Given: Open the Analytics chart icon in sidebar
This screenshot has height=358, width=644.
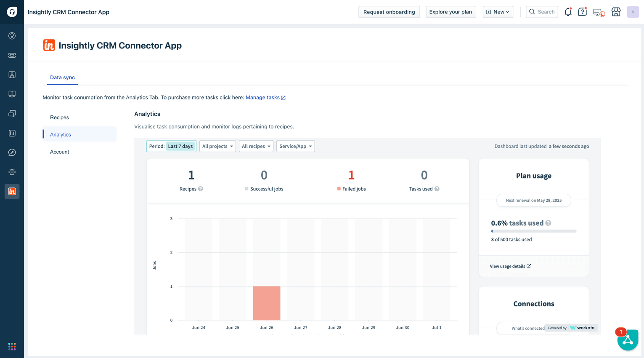Looking at the screenshot, I should click(12, 133).
